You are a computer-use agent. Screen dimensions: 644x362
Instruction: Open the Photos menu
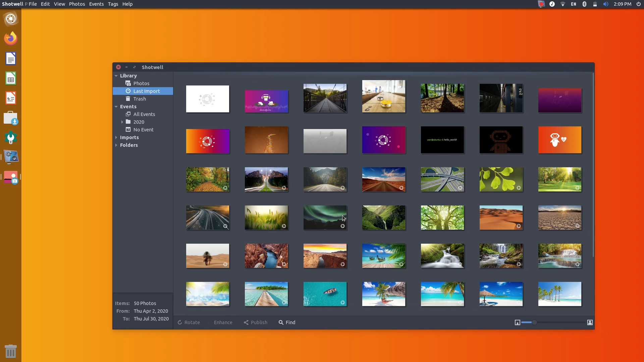(x=77, y=4)
